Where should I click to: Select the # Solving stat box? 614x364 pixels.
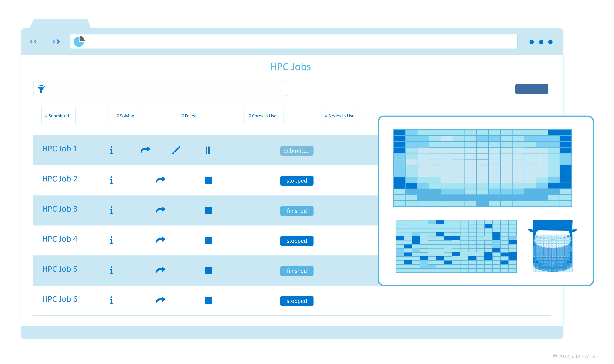[x=126, y=116]
